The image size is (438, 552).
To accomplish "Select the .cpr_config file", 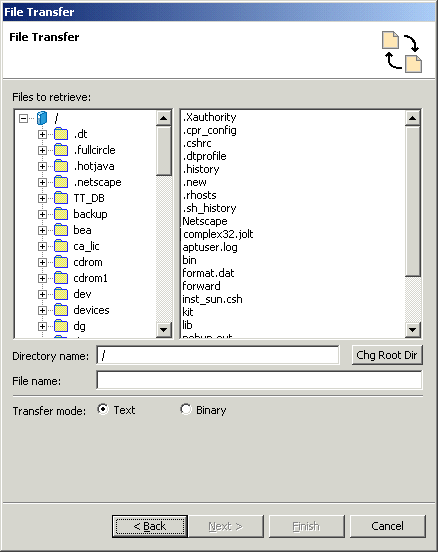I will tap(209, 130).
